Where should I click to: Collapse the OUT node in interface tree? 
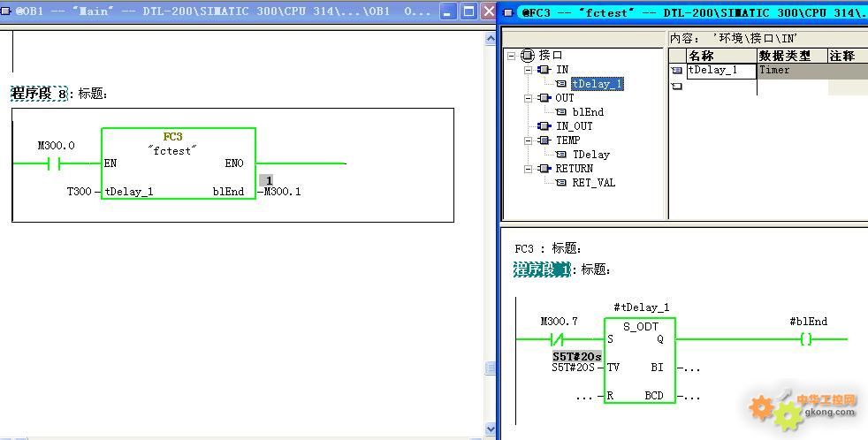(x=528, y=97)
